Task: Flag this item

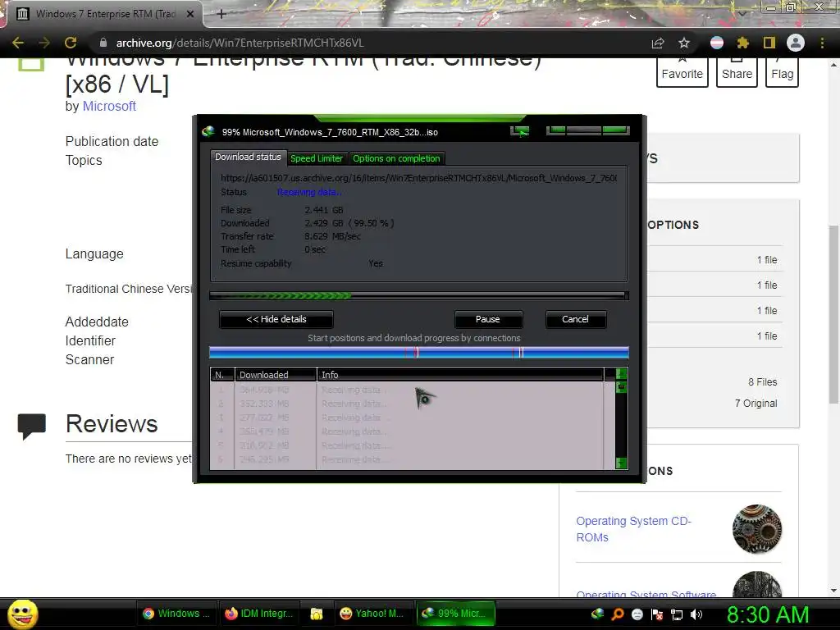Action: (x=782, y=72)
